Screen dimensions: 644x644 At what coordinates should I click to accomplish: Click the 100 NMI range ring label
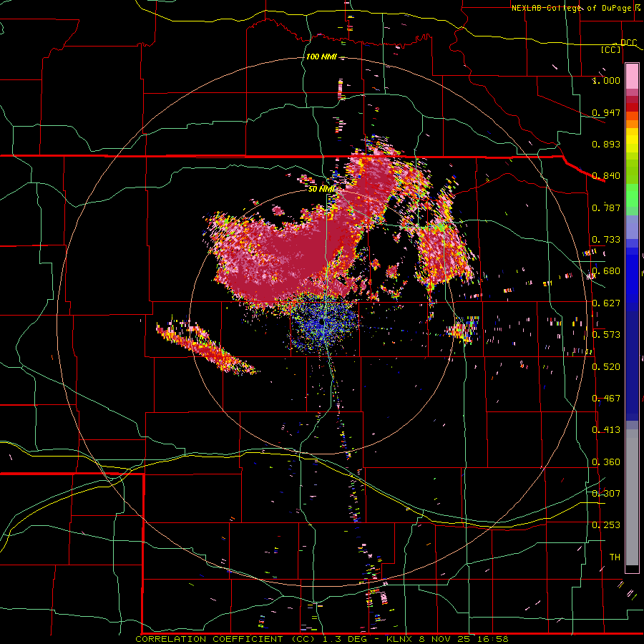[321, 57]
